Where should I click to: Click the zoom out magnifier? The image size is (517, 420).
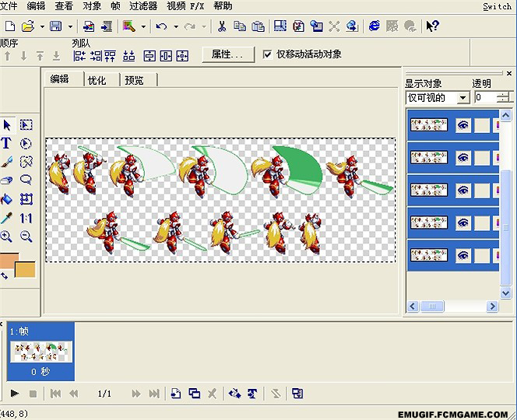pos(26,236)
